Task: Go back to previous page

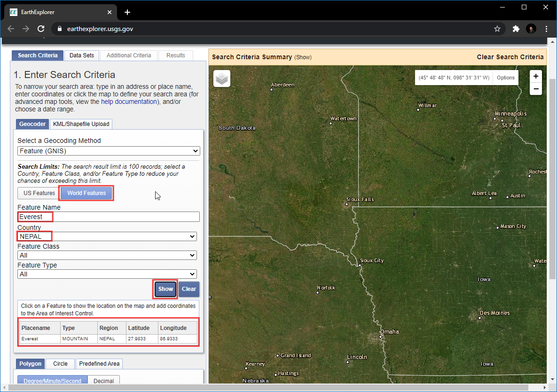Action: coord(11,29)
